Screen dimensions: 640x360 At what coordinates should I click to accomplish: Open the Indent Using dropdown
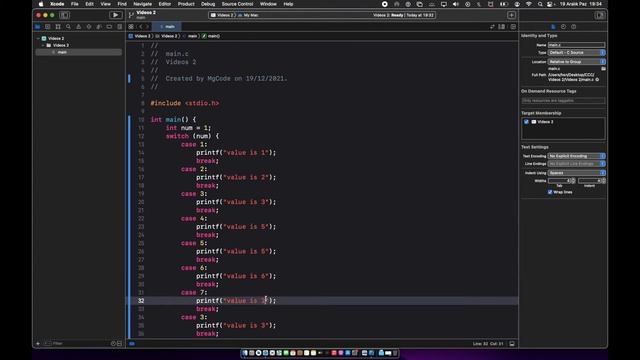pos(576,173)
